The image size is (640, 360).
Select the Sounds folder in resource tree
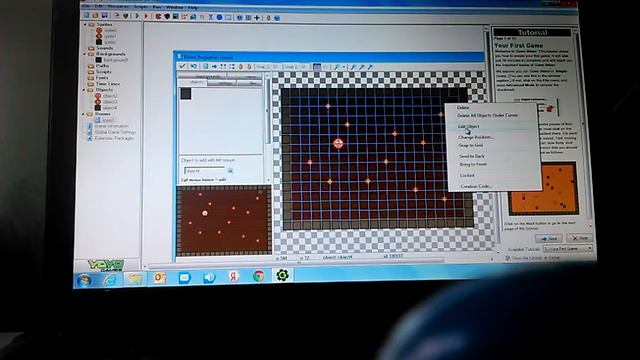(x=104, y=48)
